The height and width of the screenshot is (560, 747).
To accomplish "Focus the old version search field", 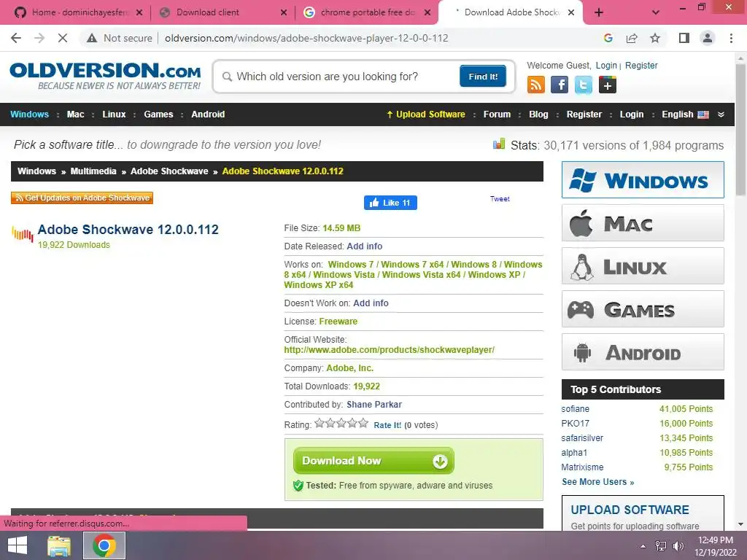I will [x=338, y=76].
